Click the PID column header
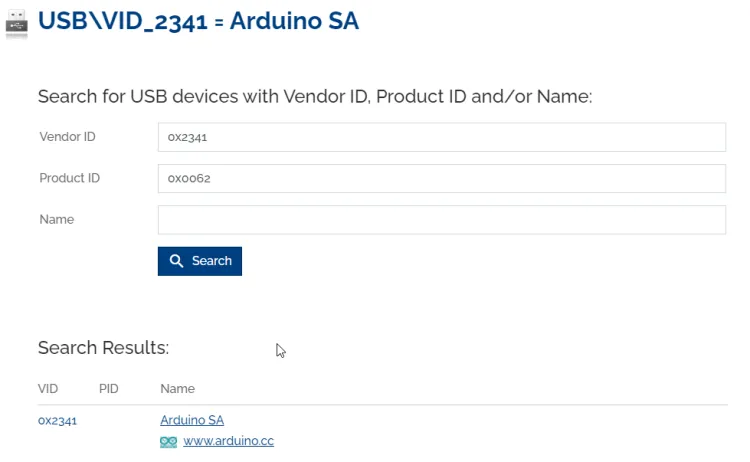The width and height of the screenshot is (750, 462). (109, 388)
